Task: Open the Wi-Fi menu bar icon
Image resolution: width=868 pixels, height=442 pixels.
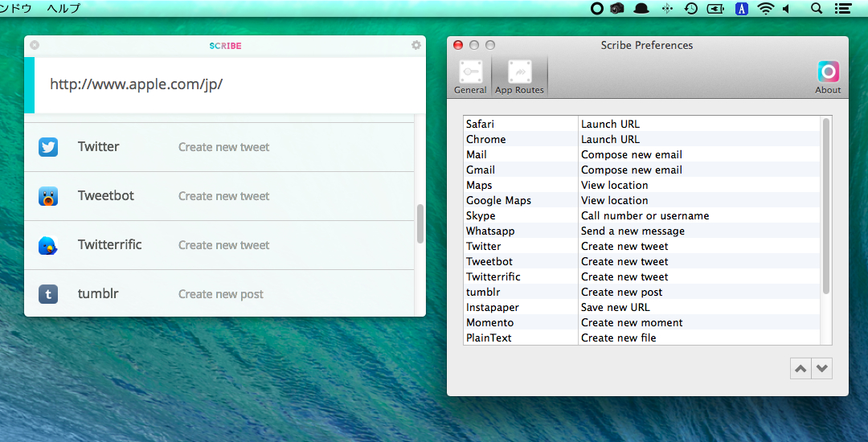Action: (x=766, y=8)
